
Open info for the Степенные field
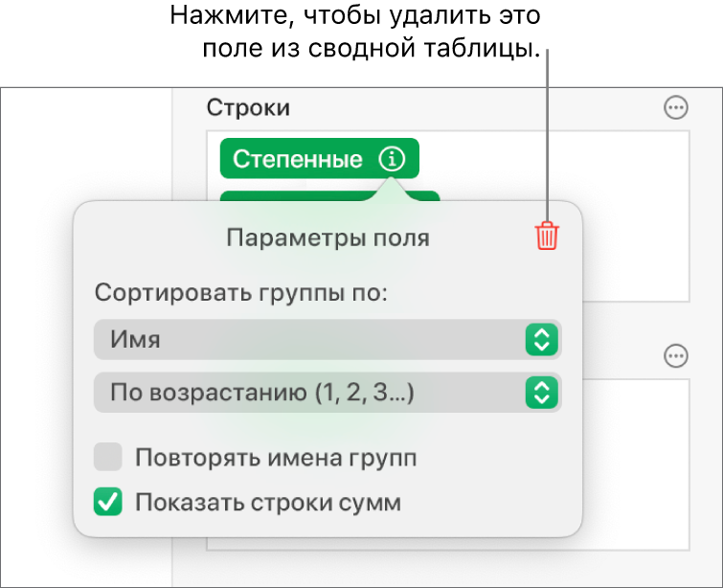[392, 159]
